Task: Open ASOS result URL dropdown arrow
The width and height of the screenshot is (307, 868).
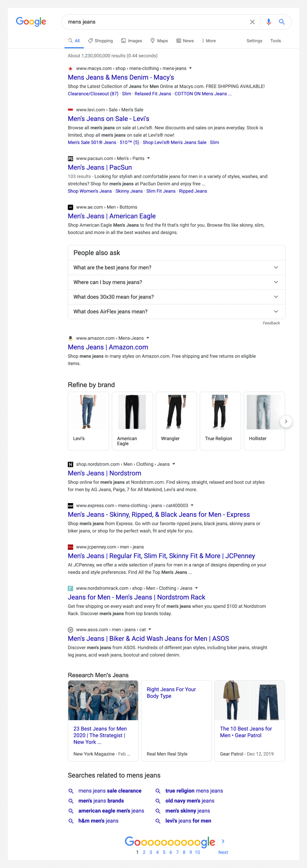Action: [x=150, y=629]
